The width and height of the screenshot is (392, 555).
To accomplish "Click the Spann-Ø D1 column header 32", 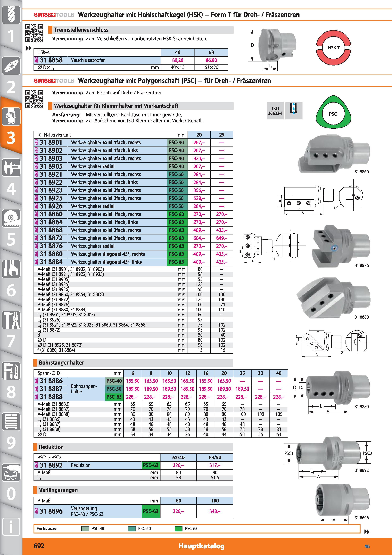I will coord(260,373).
